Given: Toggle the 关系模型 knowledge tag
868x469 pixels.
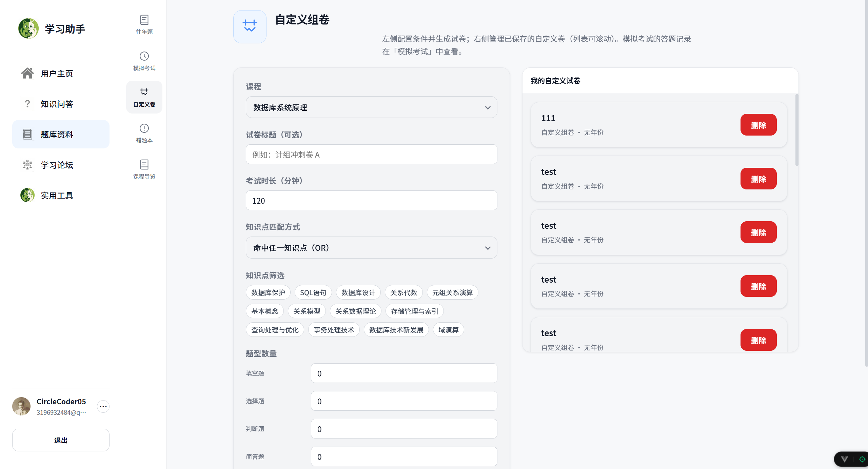Looking at the screenshot, I should pyautogui.click(x=307, y=311).
